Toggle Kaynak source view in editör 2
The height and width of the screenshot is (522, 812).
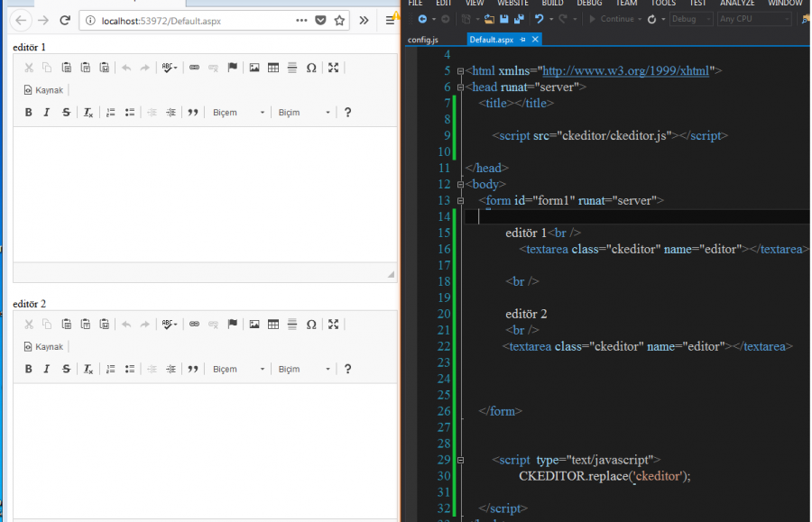[x=43, y=346]
